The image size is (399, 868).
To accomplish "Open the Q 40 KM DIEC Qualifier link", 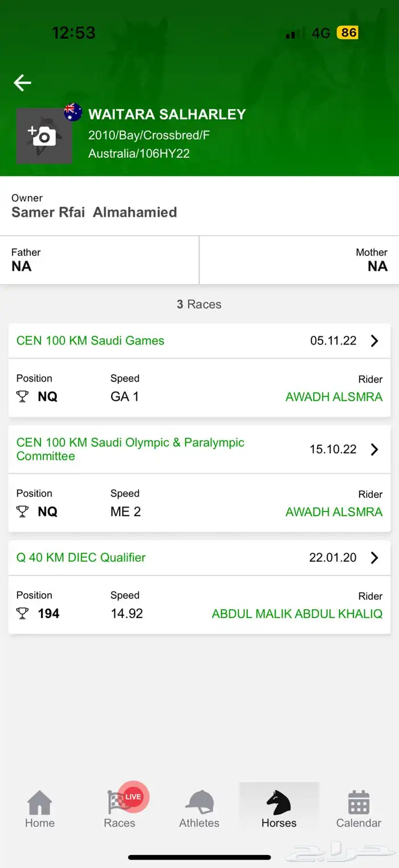I will tap(81, 558).
